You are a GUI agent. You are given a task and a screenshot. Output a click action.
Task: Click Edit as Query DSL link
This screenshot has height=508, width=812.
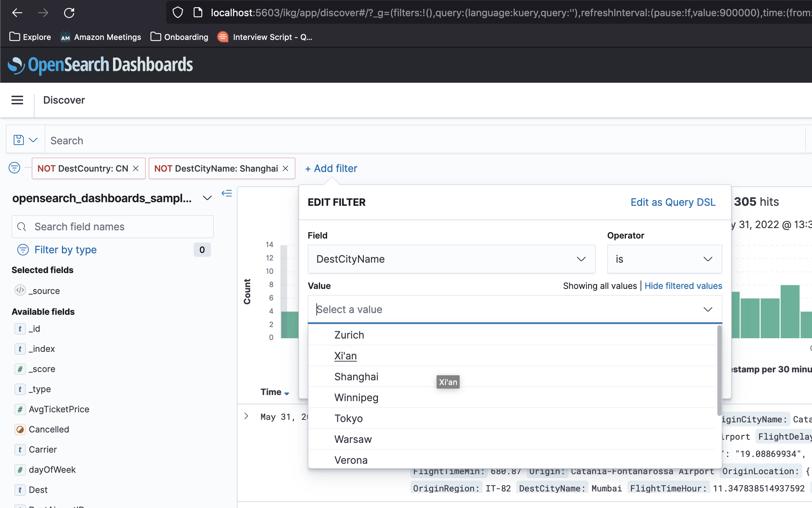click(673, 202)
